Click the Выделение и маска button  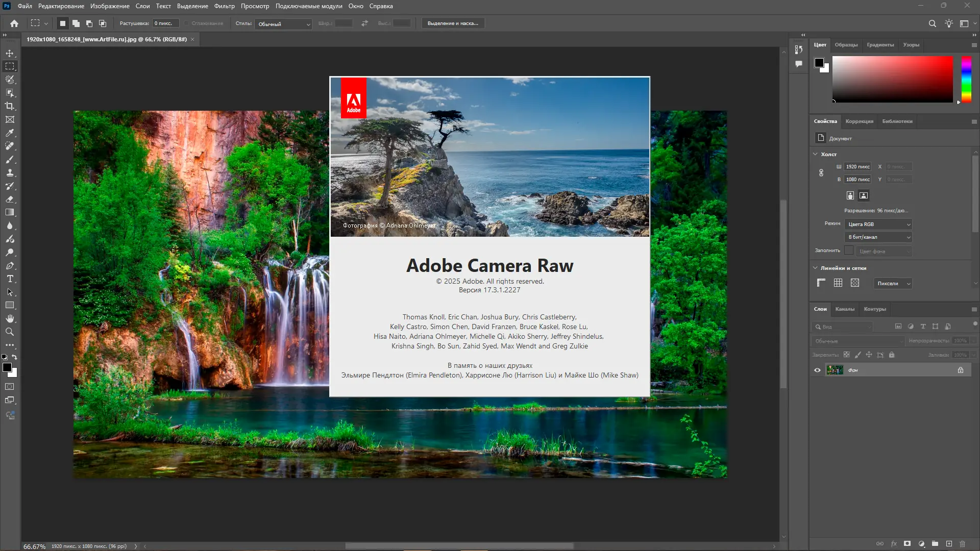click(x=453, y=23)
